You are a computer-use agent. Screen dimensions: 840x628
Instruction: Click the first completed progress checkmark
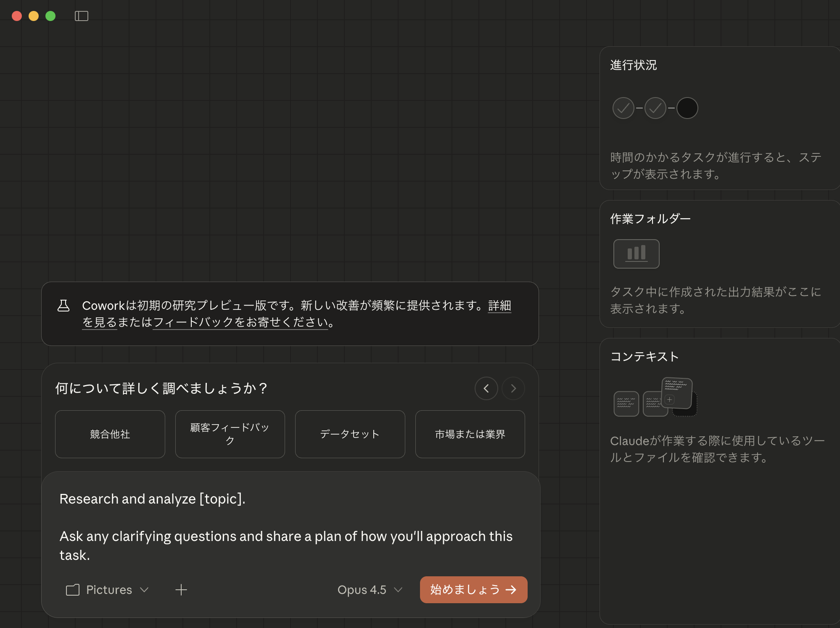pos(623,108)
